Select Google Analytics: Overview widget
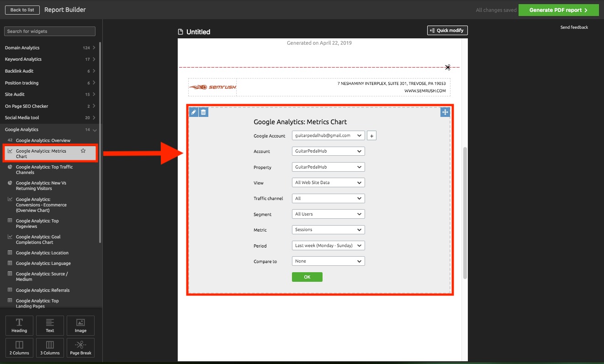The image size is (604, 364). [x=43, y=140]
